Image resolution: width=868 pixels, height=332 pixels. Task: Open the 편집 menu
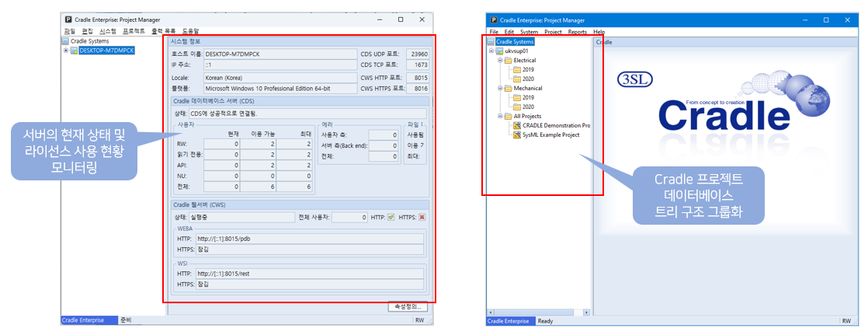point(88,32)
